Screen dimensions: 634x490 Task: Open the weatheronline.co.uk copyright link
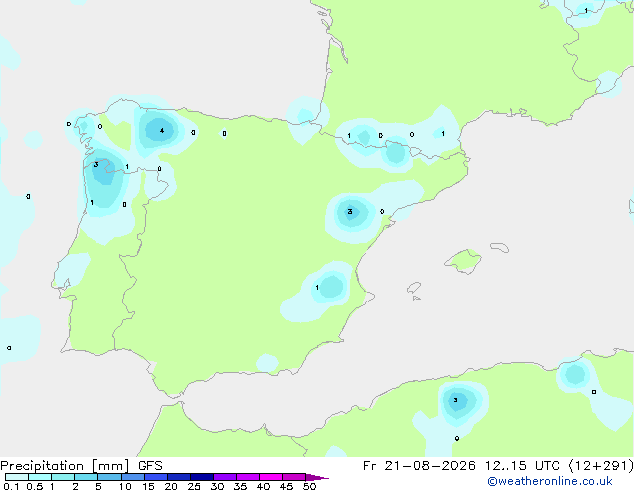pyautogui.click(x=549, y=481)
